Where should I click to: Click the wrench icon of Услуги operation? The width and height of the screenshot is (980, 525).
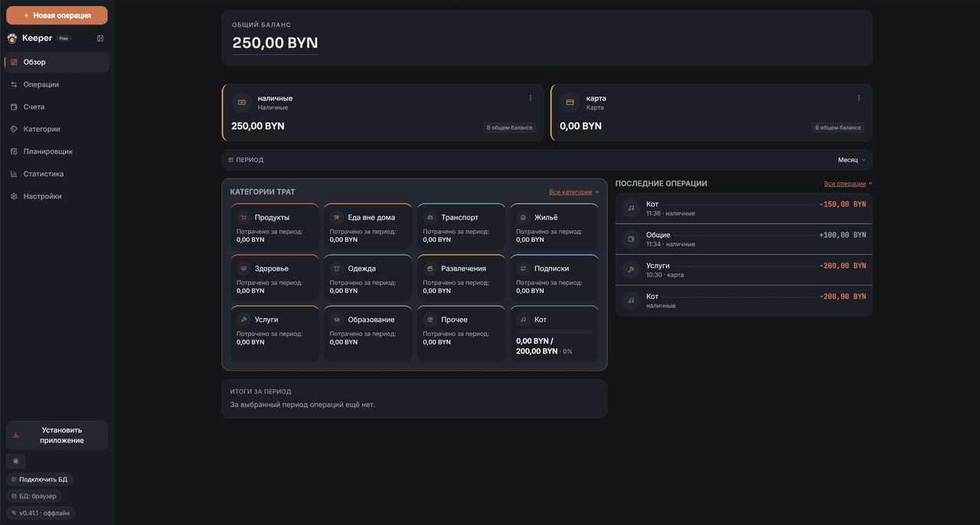pyautogui.click(x=631, y=269)
